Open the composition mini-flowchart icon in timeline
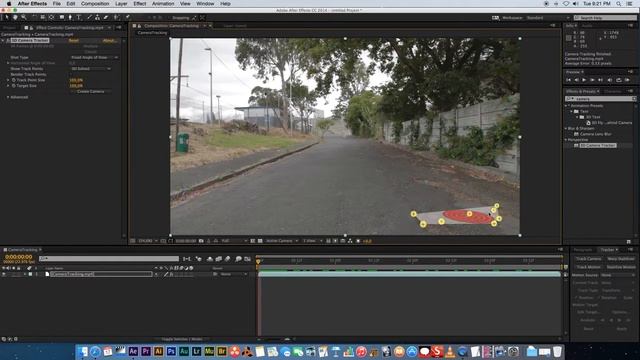Viewport: 640px width, 360px height. coord(187,259)
